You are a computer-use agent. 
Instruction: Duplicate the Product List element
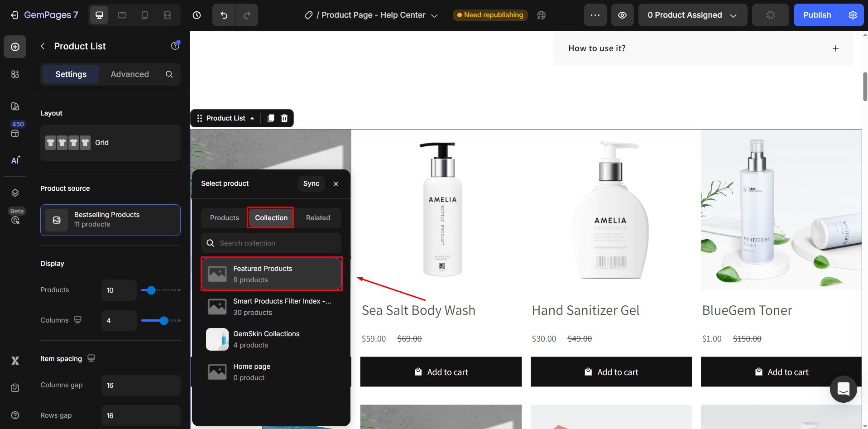271,118
